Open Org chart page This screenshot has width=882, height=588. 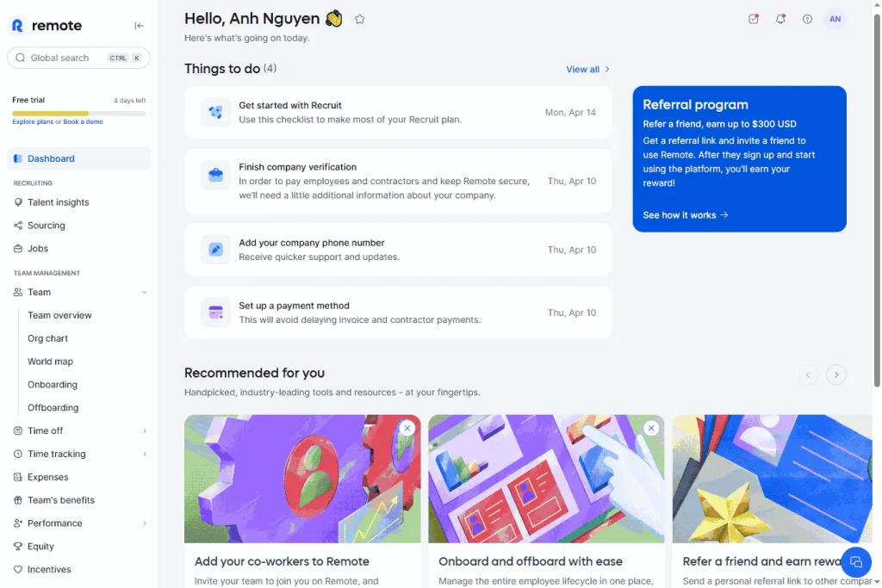click(x=48, y=338)
